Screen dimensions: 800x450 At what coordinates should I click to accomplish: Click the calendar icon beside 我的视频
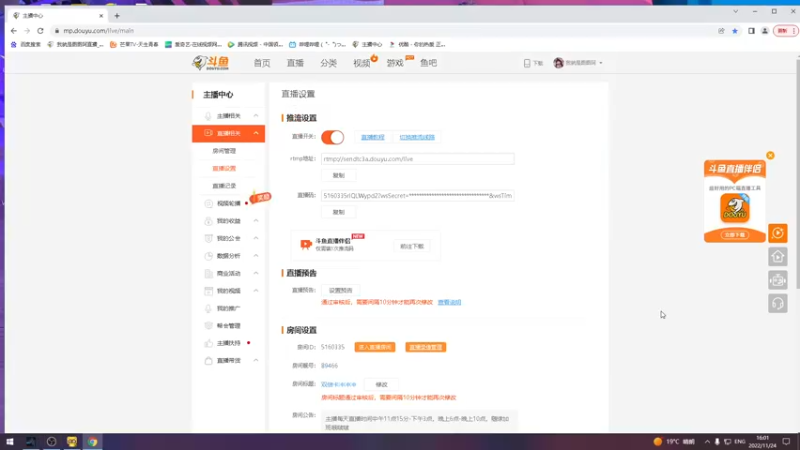[208, 291]
